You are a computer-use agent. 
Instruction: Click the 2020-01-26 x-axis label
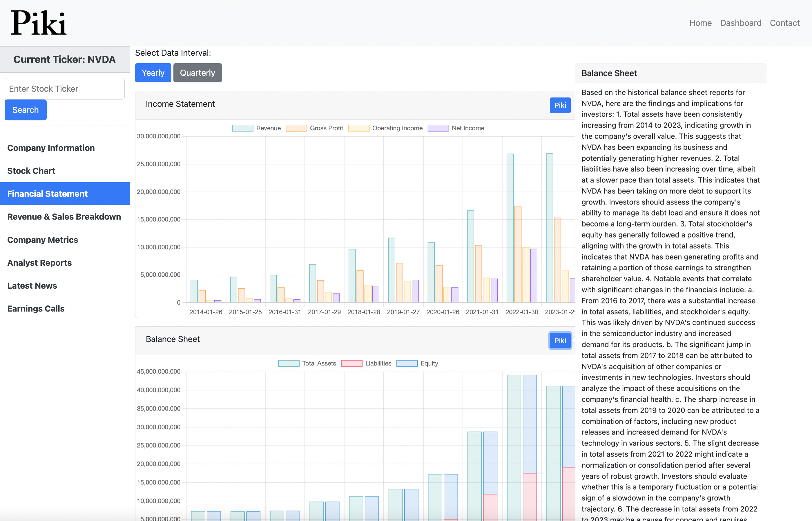[x=443, y=312]
